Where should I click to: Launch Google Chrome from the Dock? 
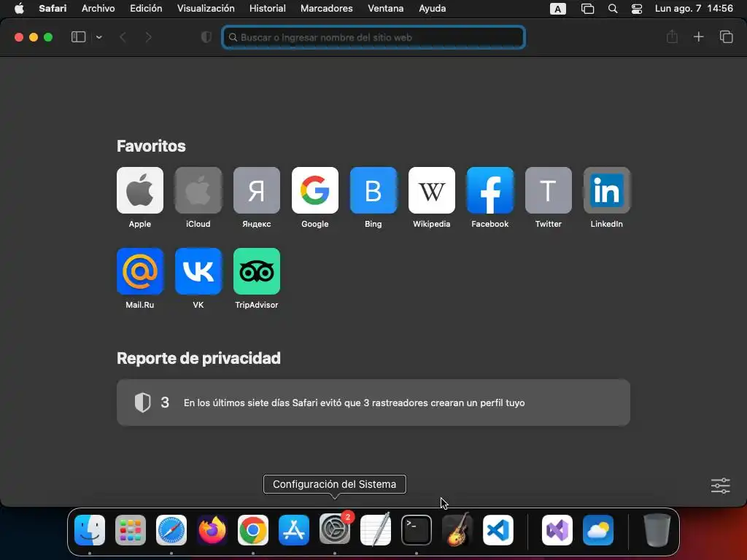(x=253, y=529)
